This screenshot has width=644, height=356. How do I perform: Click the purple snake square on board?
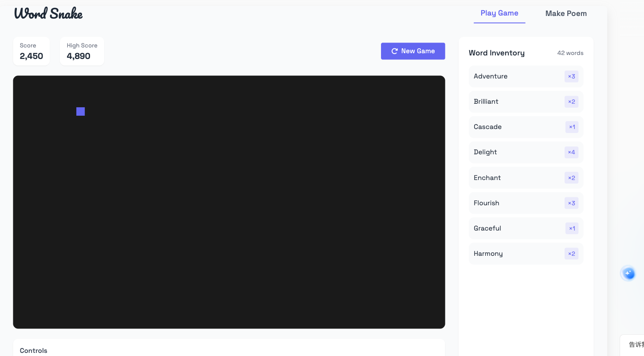pyautogui.click(x=80, y=111)
